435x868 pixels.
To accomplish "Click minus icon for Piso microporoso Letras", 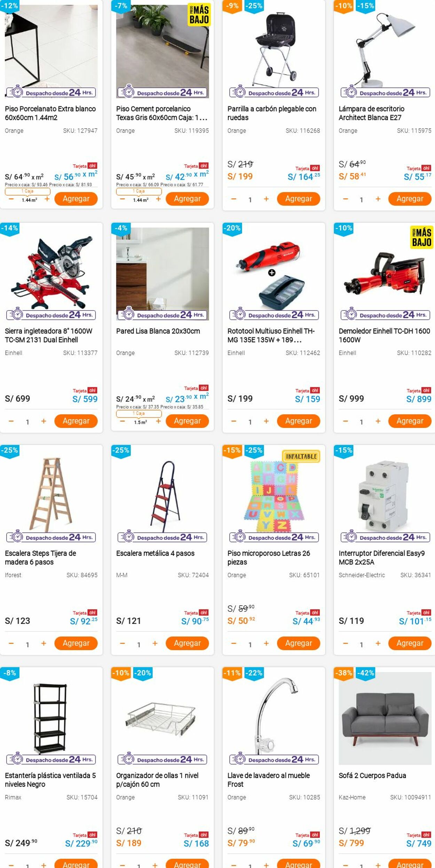I will click(x=234, y=643).
